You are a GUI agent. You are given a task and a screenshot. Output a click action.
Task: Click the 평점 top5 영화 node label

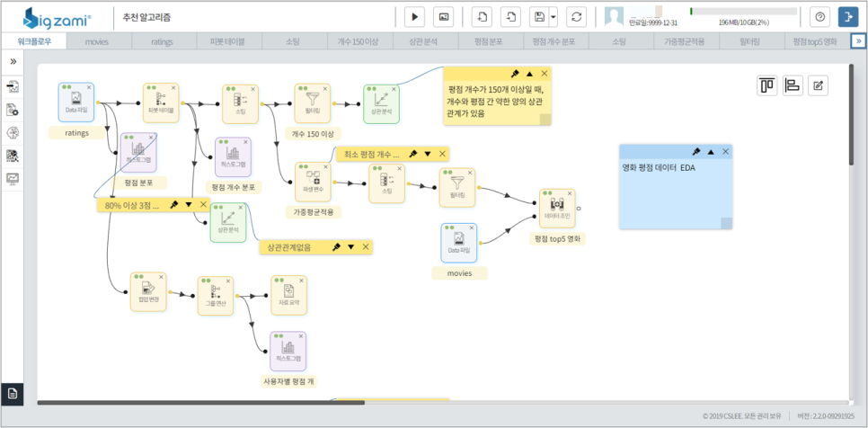(557, 239)
